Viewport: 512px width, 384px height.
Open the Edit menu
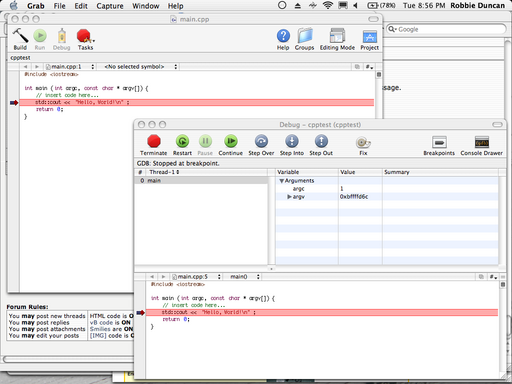[x=81, y=6]
